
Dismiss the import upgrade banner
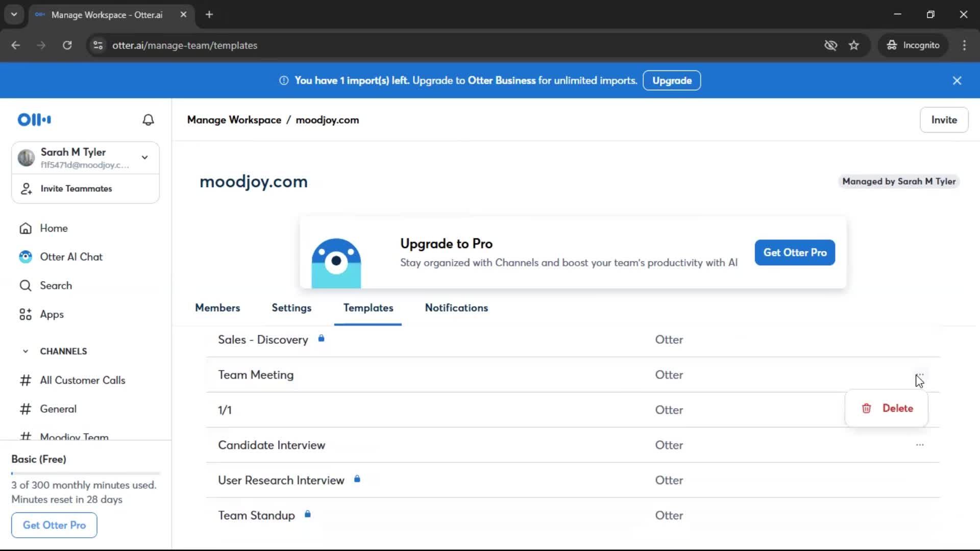(x=957, y=81)
